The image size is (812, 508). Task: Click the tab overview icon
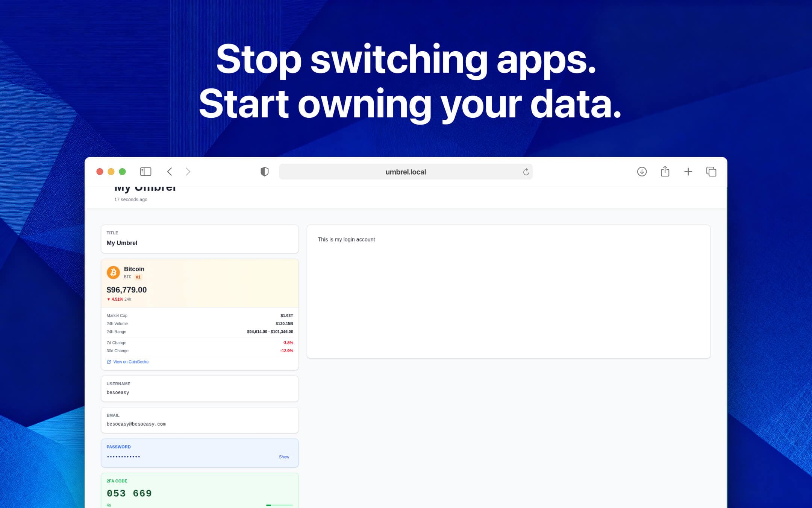coord(712,172)
